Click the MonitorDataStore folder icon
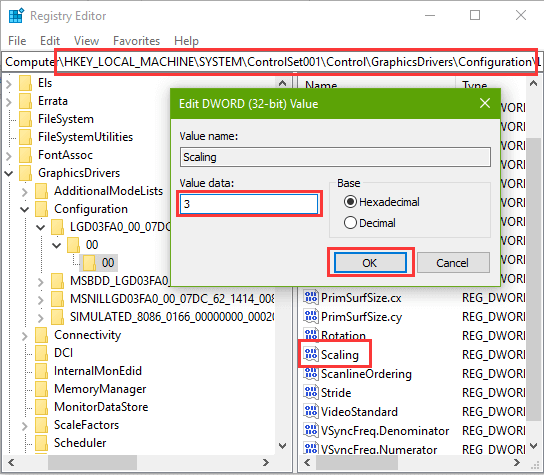Image resolution: width=544 pixels, height=475 pixels. [x=42, y=407]
